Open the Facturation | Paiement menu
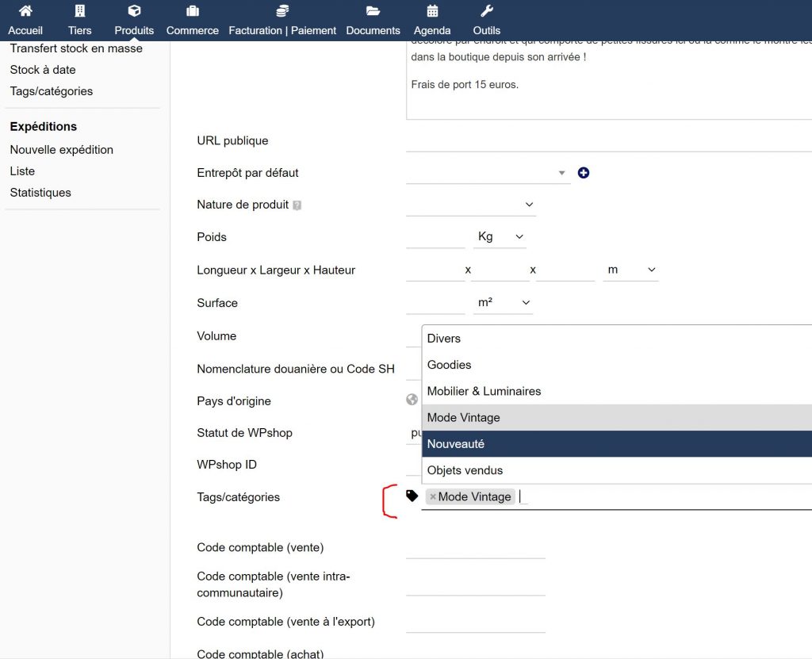 click(x=283, y=30)
